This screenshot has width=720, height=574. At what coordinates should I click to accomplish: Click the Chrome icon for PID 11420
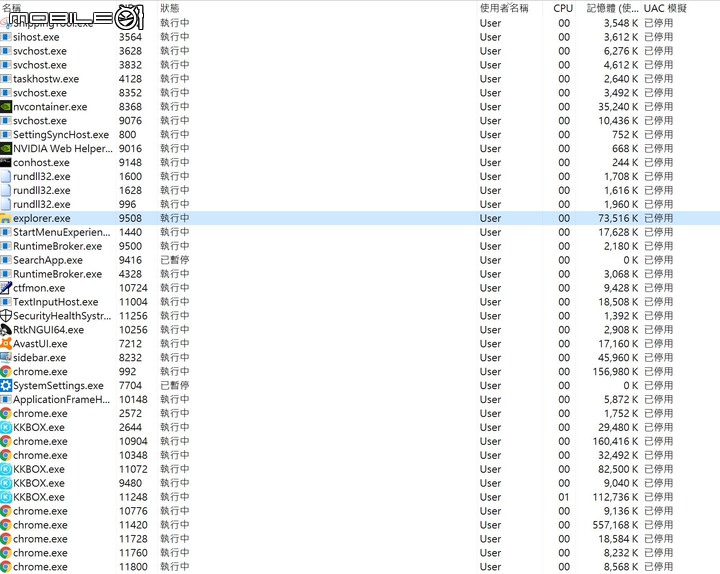(6, 525)
